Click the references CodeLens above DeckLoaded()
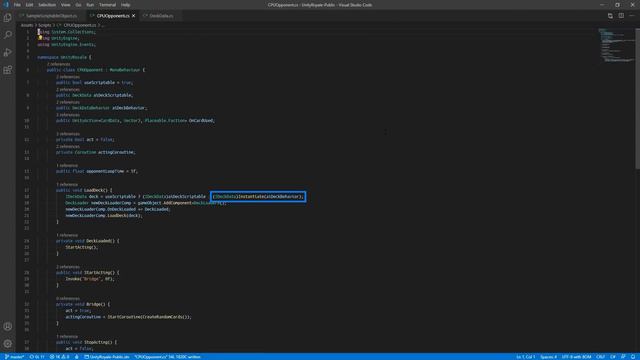640x360 pixels. click(x=67, y=235)
